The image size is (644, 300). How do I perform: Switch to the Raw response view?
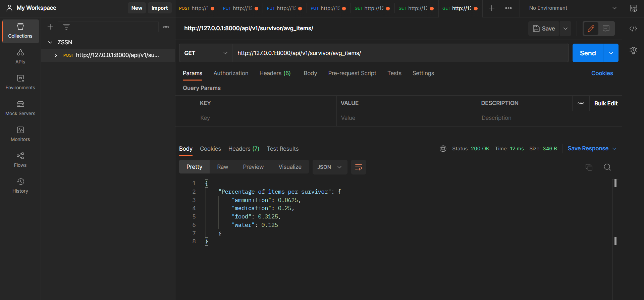pos(222,167)
